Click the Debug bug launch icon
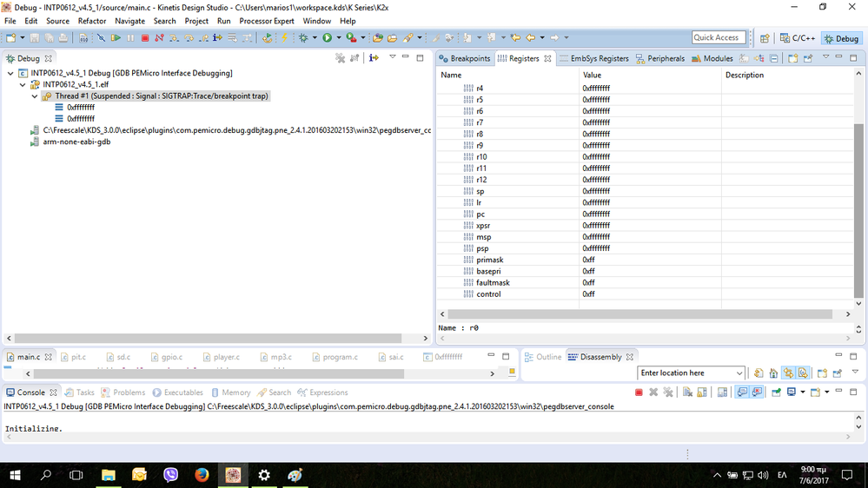Screen dimensions: 868x488 pyautogui.click(x=303, y=37)
